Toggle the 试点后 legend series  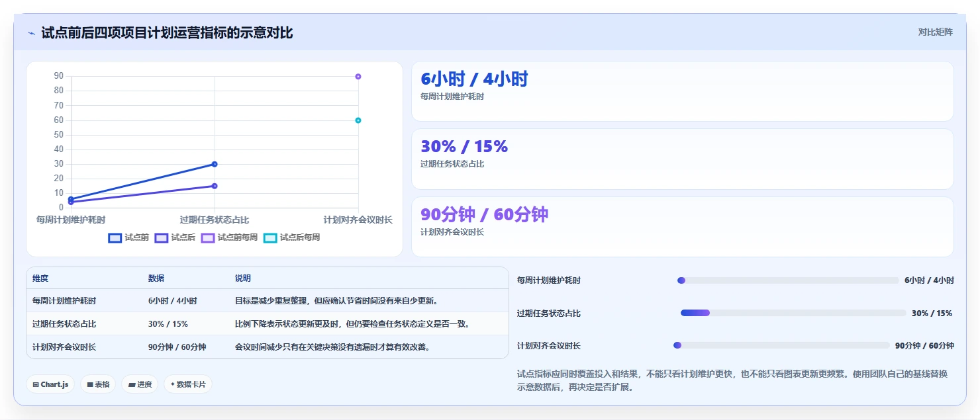[175, 237]
